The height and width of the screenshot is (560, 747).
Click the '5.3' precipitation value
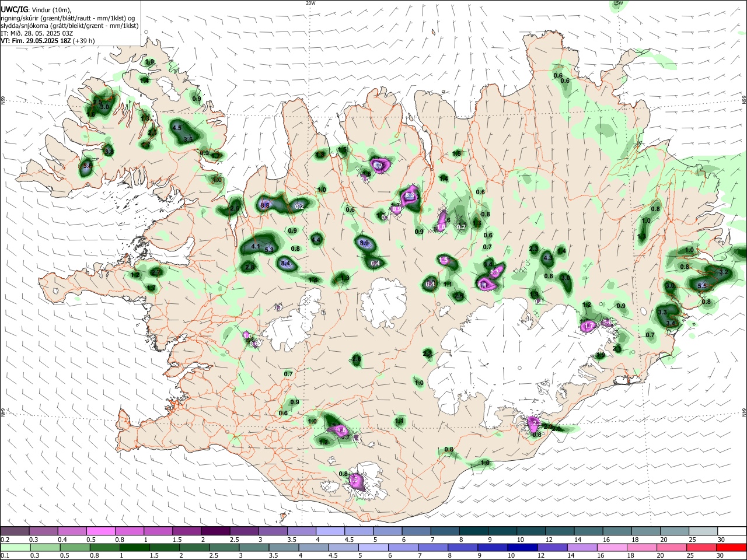[269, 250]
